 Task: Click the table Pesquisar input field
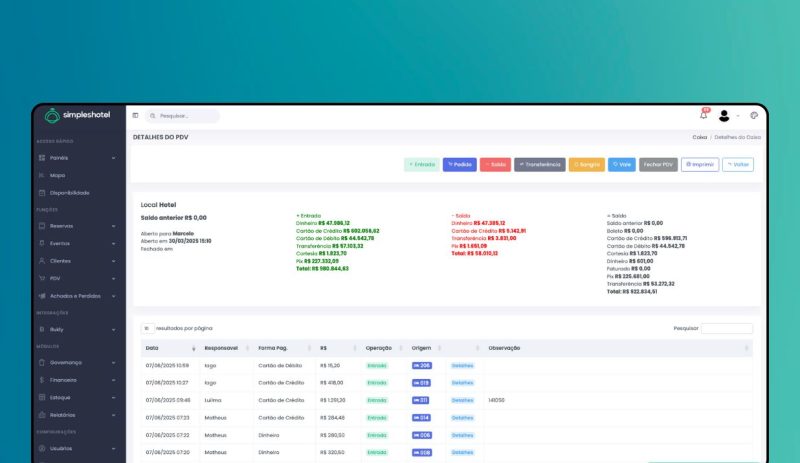click(x=726, y=328)
